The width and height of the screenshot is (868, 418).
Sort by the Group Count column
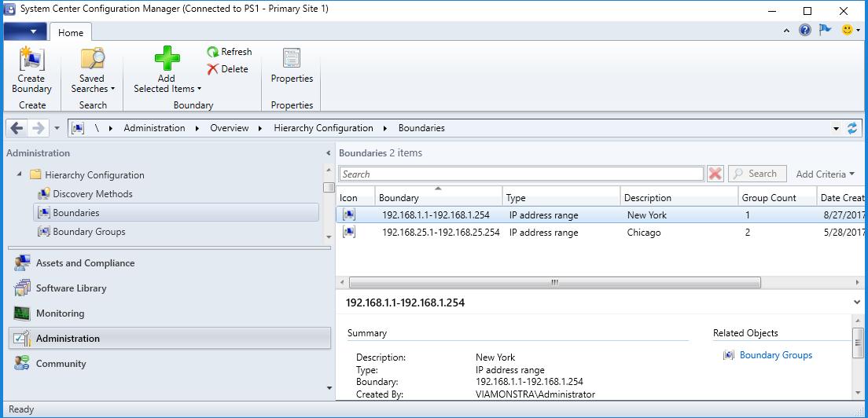(778, 198)
